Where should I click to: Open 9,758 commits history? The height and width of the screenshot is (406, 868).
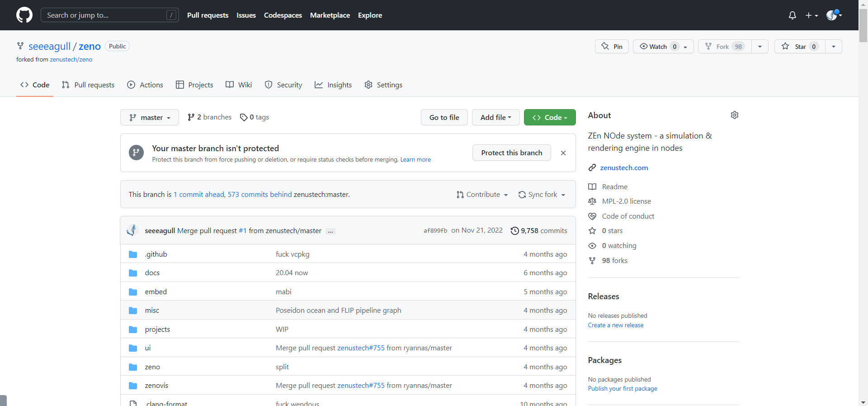click(539, 230)
